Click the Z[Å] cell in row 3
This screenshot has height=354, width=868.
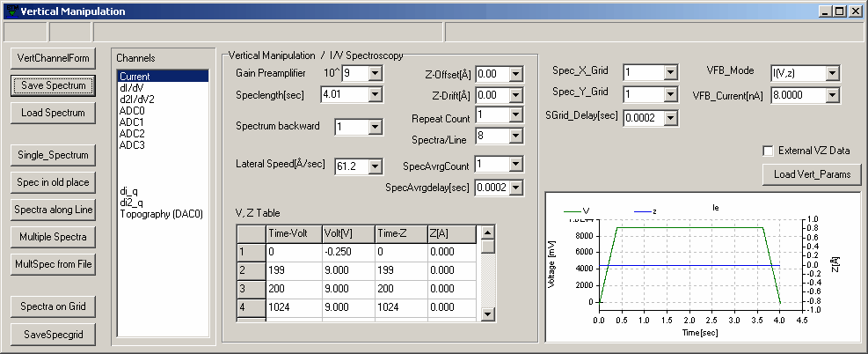[451, 289]
